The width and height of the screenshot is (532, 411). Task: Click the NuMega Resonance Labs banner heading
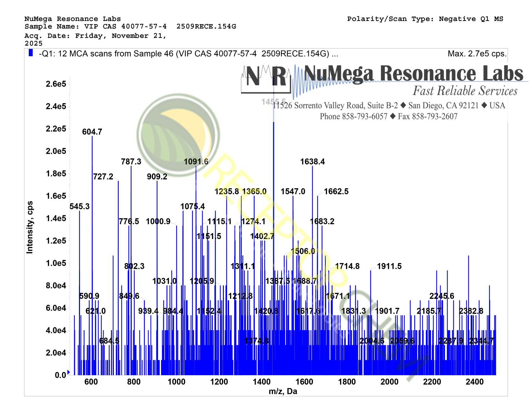click(413, 73)
